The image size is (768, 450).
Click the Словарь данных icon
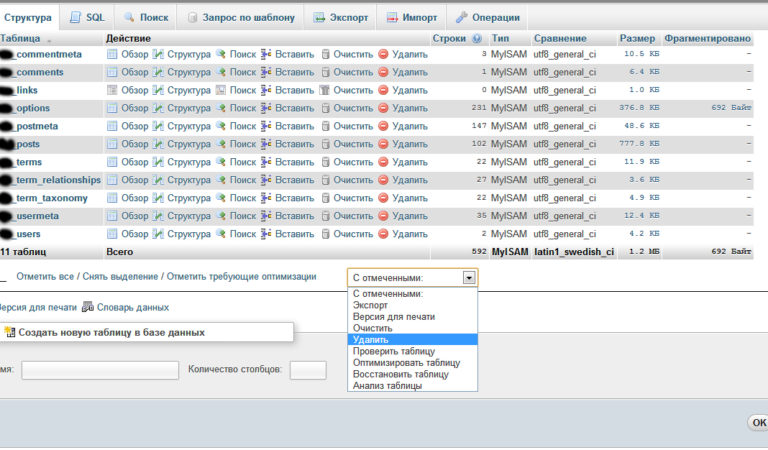pos(87,308)
